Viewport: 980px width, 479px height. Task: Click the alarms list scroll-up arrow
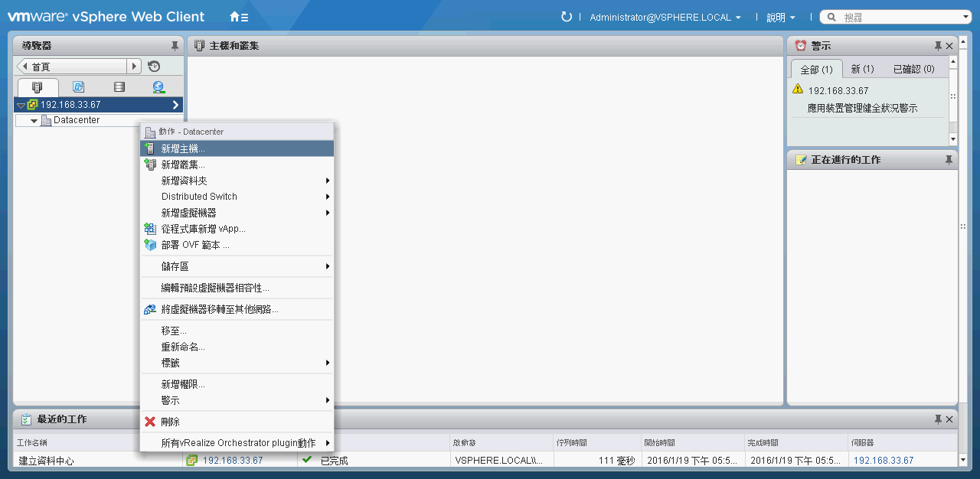[953, 64]
